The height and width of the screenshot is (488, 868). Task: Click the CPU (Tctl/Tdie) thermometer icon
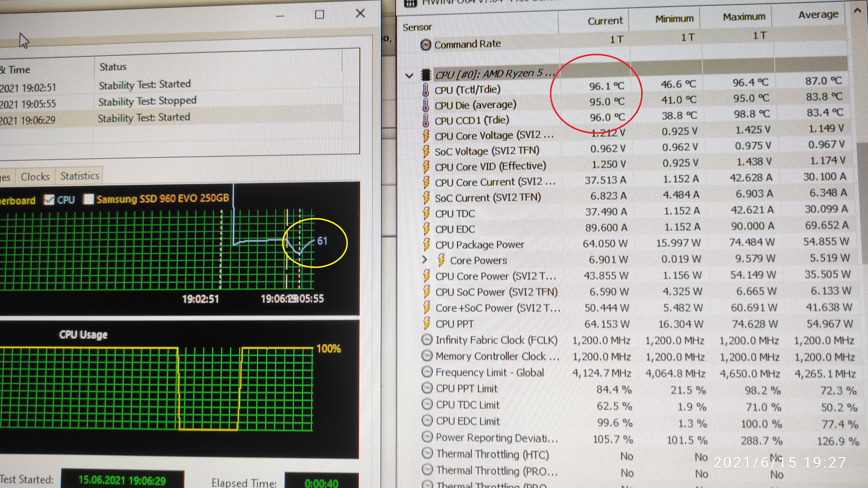pyautogui.click(x=426, y=90)
